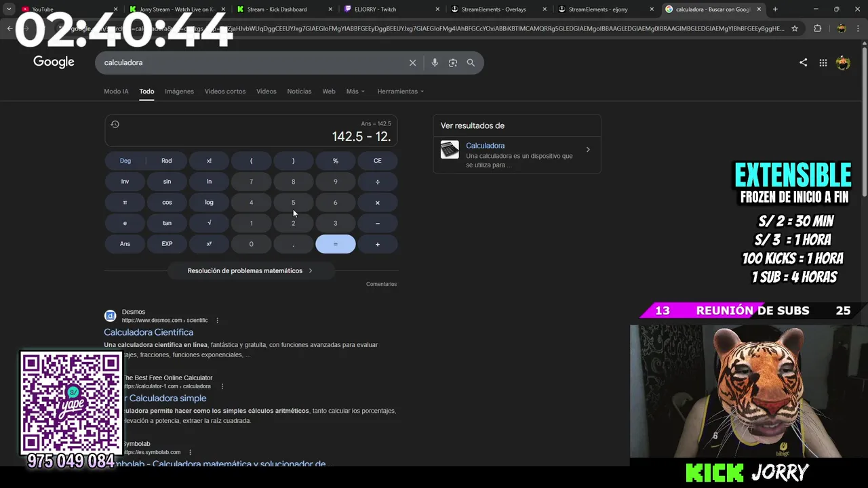
Task: Open more options for Desmos result
Action: (x=217, y=320)
